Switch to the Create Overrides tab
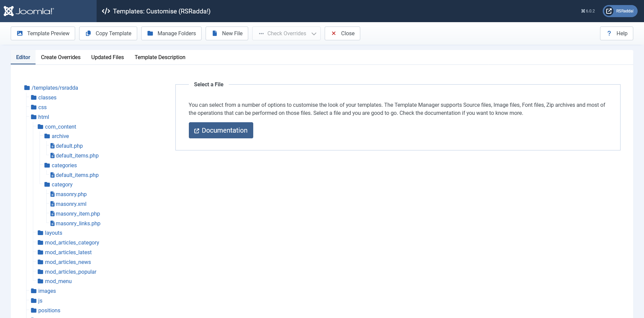Viewport: 644px width, 318px height. coord(61,57)
